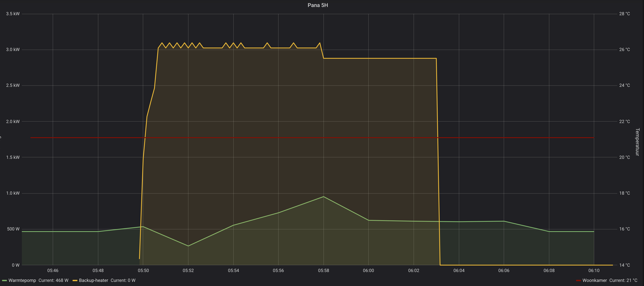Click the Warmtepomp peak at 05:58
Screen dimensions: 644x286
[323, 197]
